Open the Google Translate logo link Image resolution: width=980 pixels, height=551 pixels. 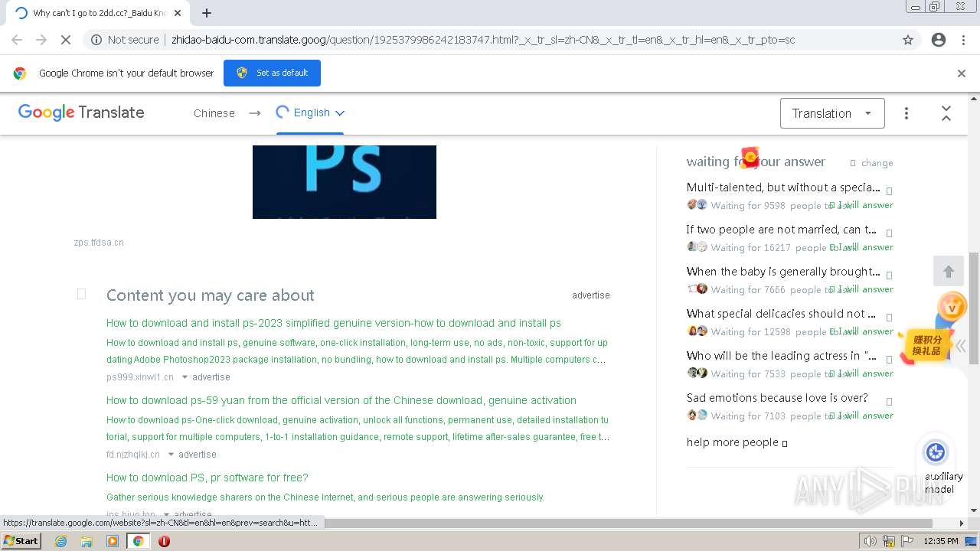point(81,112)
